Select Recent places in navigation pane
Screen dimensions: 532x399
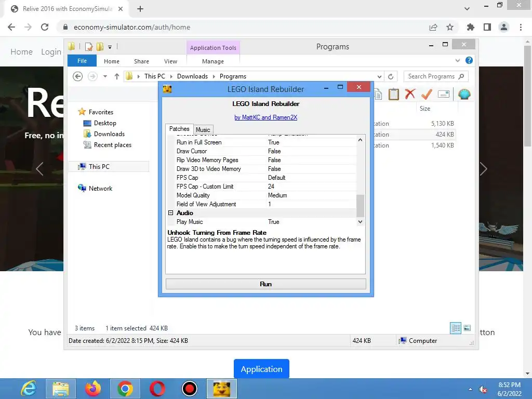112,145
